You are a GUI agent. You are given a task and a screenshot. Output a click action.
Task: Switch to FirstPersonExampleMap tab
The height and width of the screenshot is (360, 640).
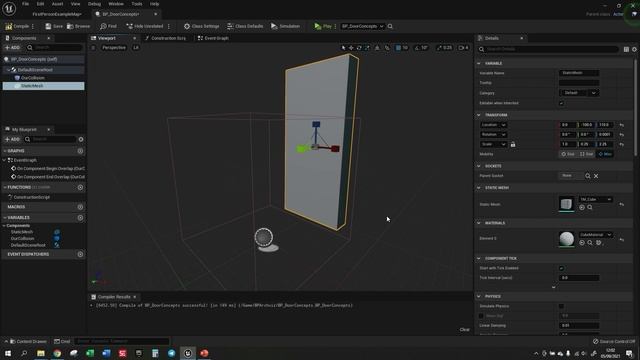(x=57, y=14)
